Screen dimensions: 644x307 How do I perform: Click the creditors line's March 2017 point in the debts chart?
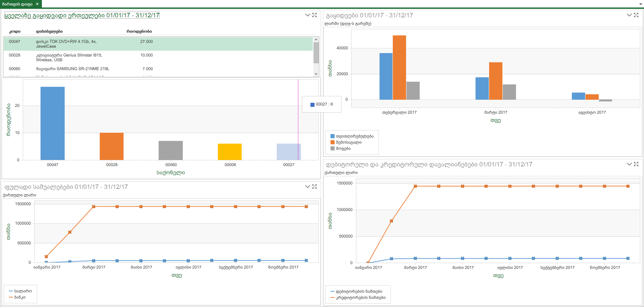pos(415,186)
